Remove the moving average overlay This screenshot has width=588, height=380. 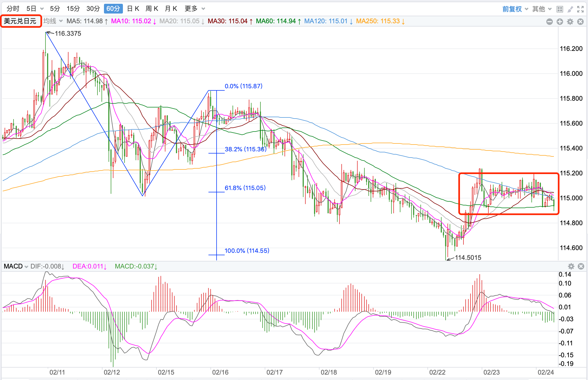[x=580, y=22]
